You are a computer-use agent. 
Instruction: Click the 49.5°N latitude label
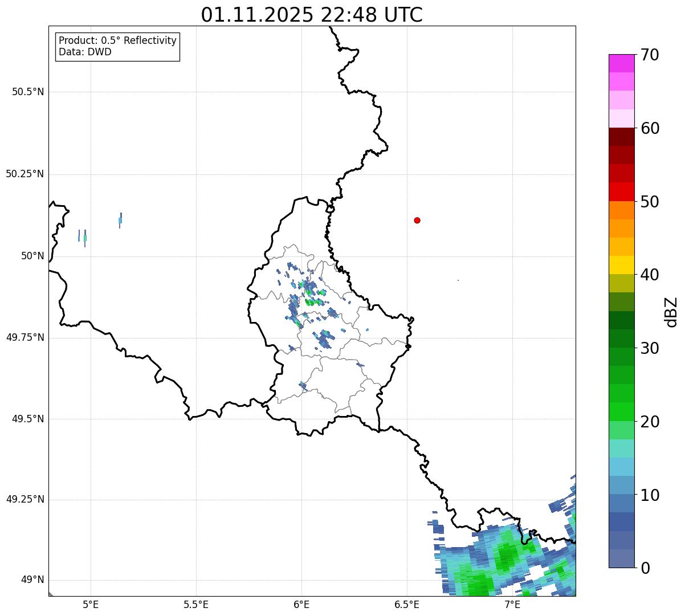(x=28, y=419)
